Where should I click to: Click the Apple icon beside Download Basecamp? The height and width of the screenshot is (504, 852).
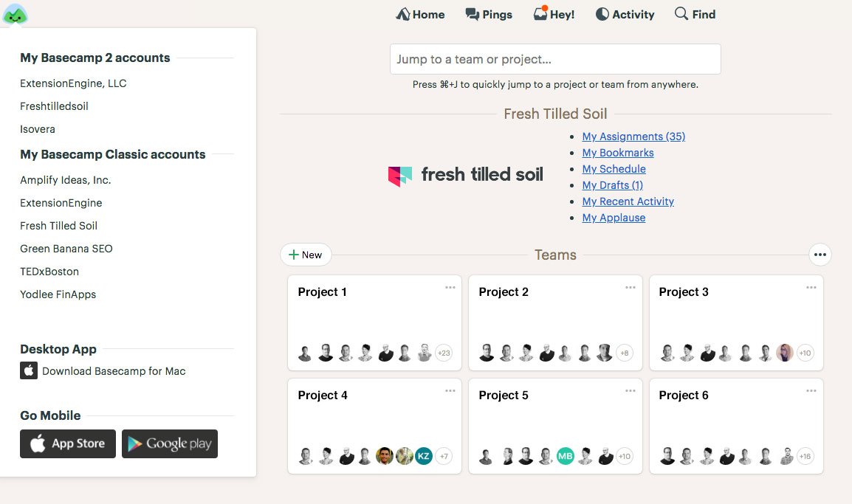28,370
